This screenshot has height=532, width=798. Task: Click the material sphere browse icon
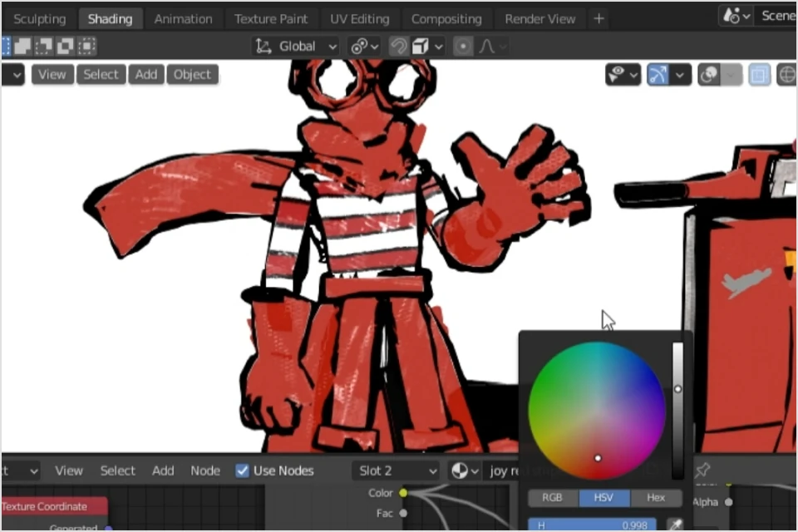[x=460, y=470]
